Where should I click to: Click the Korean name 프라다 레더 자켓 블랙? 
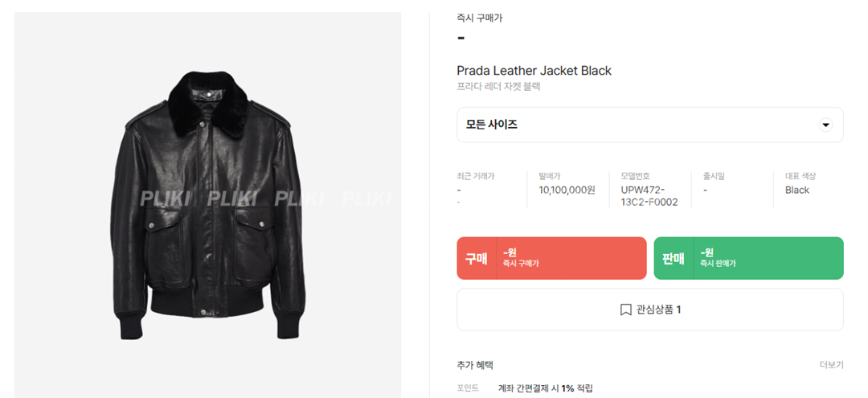coord(498,86)
